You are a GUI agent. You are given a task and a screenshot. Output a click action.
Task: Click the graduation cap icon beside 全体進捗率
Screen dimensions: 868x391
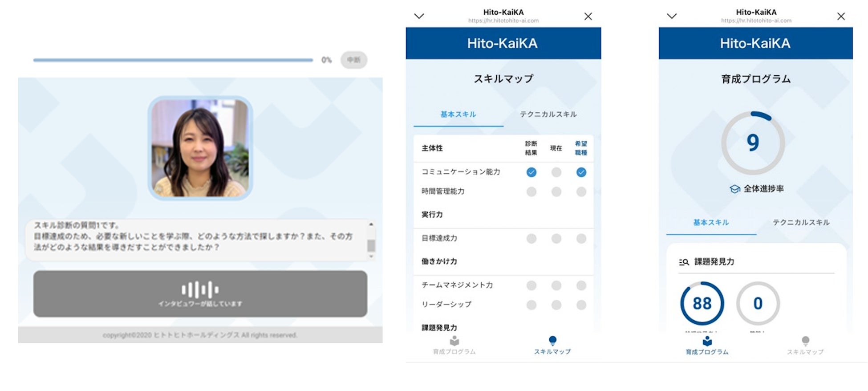pos(735,189)
